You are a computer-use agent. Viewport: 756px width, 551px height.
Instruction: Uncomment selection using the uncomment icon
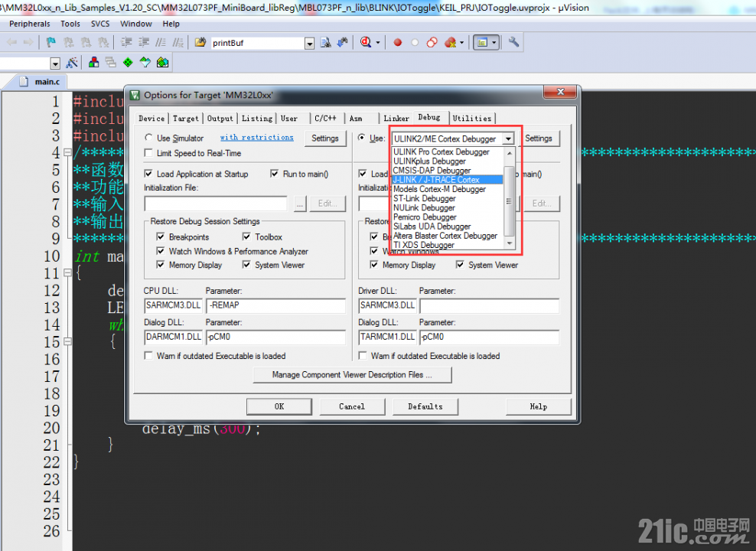point(178,42)
